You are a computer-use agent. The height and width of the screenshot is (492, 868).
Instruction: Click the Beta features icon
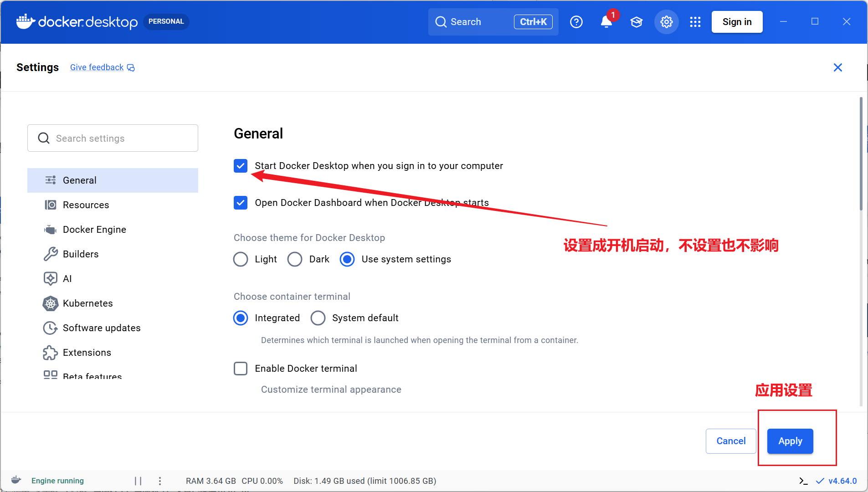coord(51,374)
